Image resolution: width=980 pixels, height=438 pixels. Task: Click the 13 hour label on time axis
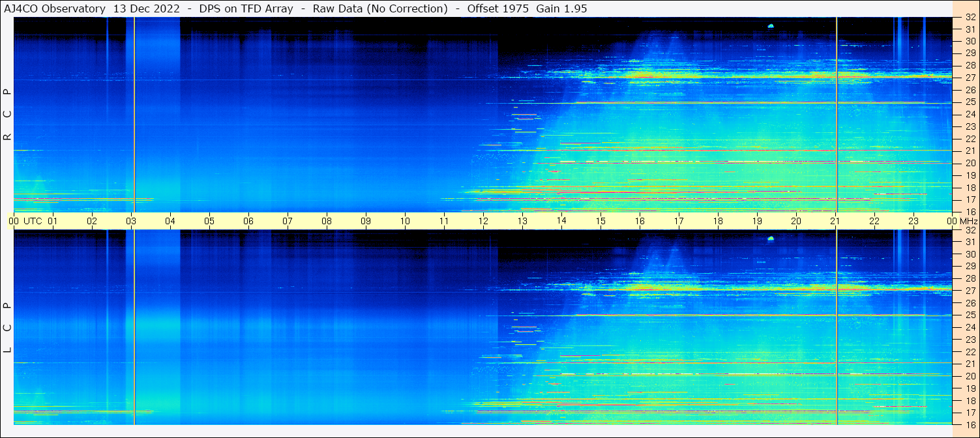522,221
